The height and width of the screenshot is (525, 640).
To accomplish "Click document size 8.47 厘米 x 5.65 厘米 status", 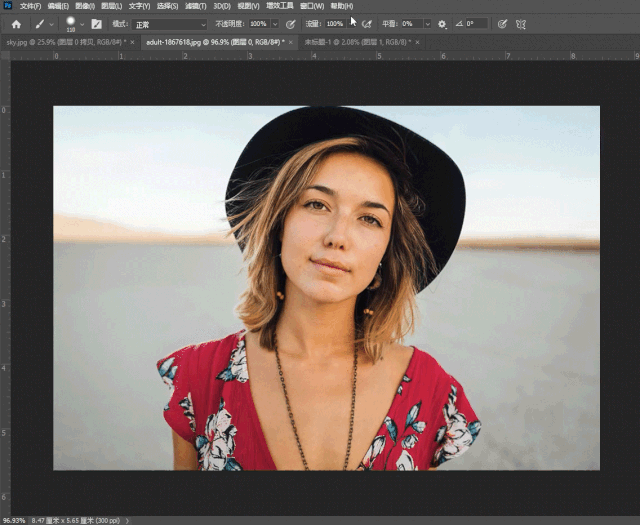I will click(76, 521).
